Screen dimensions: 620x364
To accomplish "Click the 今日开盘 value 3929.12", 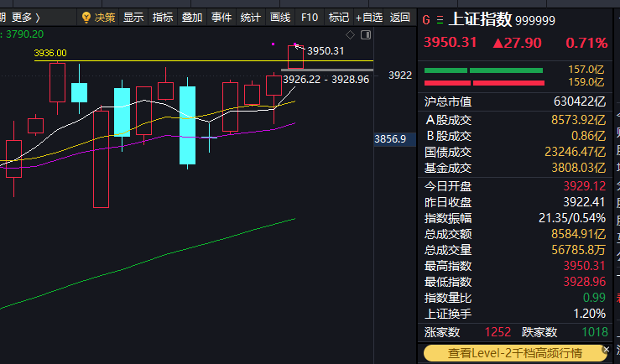I will click(585, 185).
